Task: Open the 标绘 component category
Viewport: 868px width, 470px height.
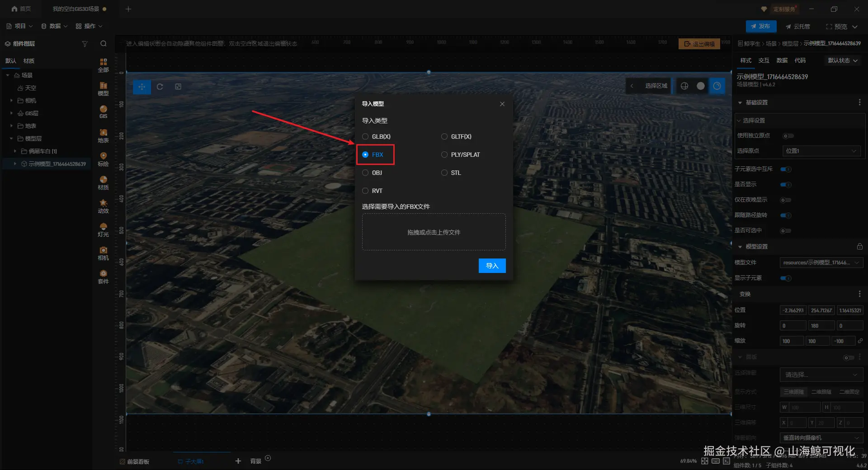Action: click(x=103, y=159)
